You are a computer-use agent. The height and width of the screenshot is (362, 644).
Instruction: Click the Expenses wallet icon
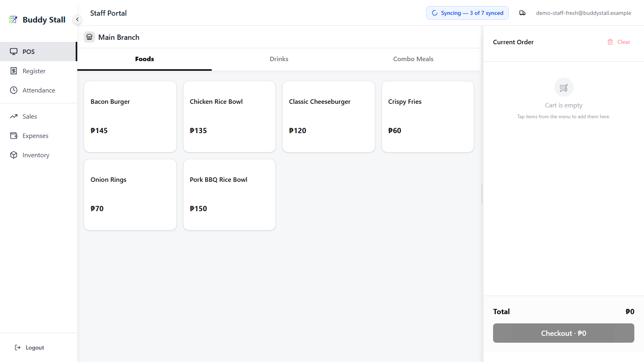pos(14,136)
